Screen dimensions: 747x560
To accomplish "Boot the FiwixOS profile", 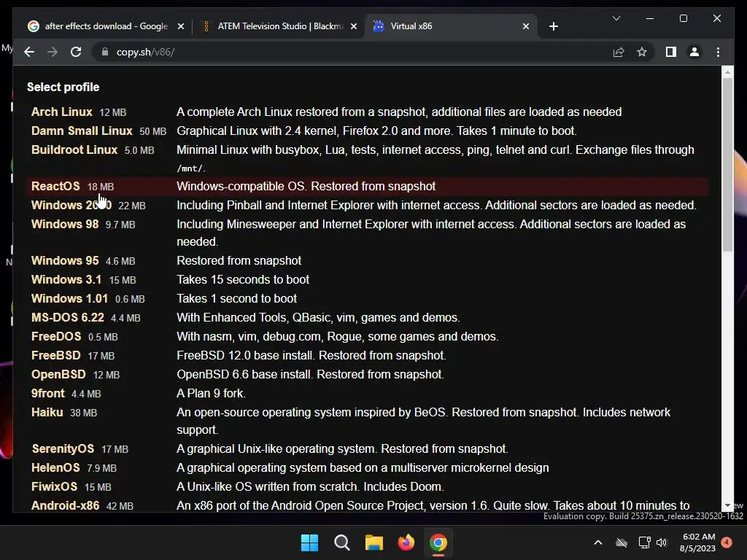I will click(54, 487).
